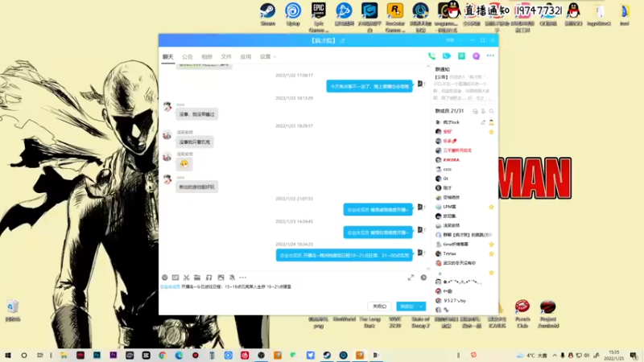Open Premiere Pro from the taskbar
Image resolution: width=644 pixels, height=362 pixels.
(x=114, y=355)
